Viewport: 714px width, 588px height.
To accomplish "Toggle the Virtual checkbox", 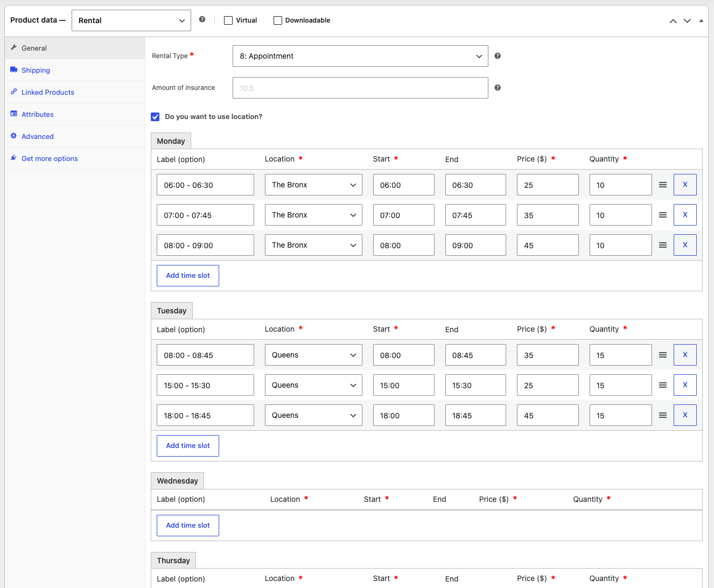I will pyautogui.click(x=228, y=20).
